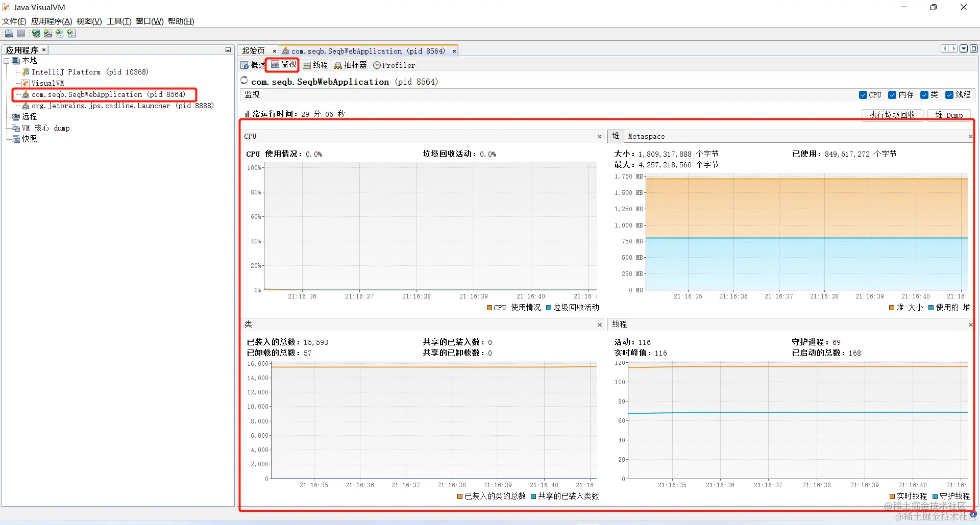The height and width of the screenshot is (525, 980).
Task: Click the blue 共享的已装入类数 legend swatch
Action: 533,496
